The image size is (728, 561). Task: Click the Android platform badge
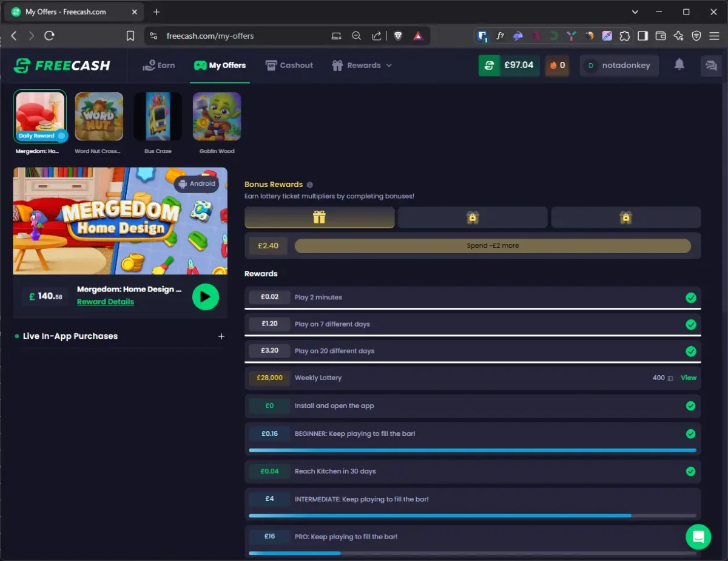point(197,183)
